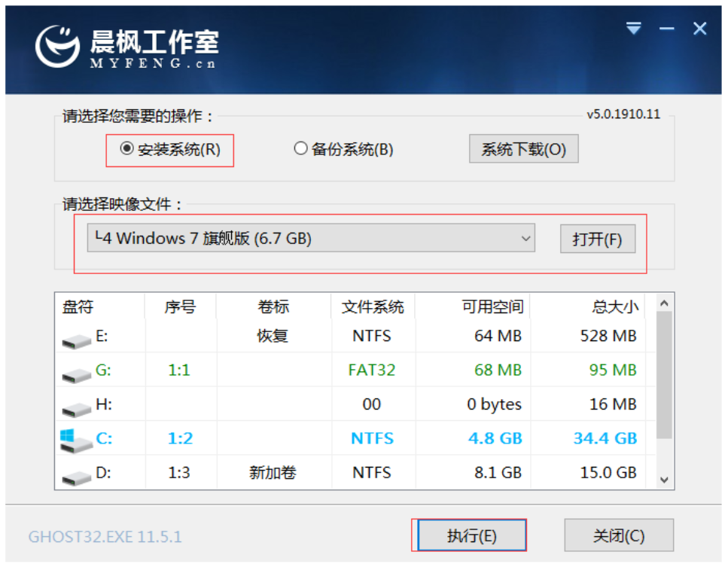The width and height of the screenshot is (728, 567).
Task: Click the G: drive icon
Action: click(x=76, y=376)
